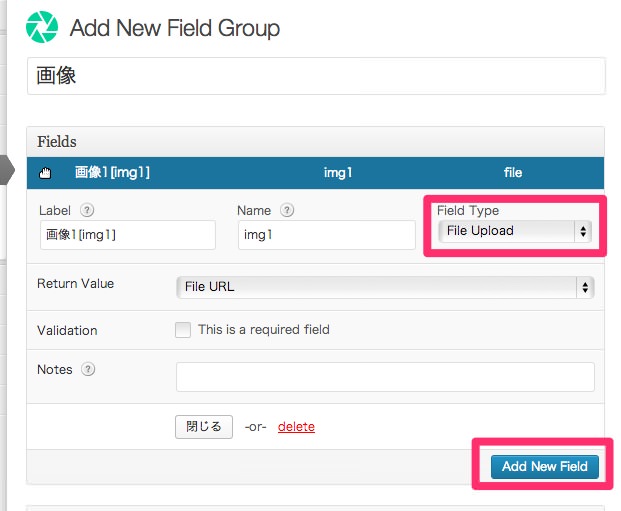
Task: Open the Field Type dropdown showing File Upload
Action: click(515, 231)
